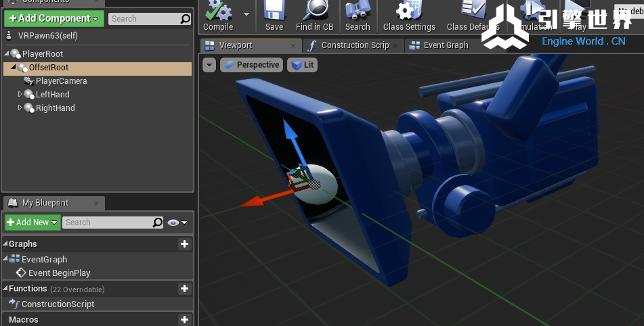Click the Macros section header
This screenshot has height=326, width=644.
pyautogui.click(x=24, y=320)
